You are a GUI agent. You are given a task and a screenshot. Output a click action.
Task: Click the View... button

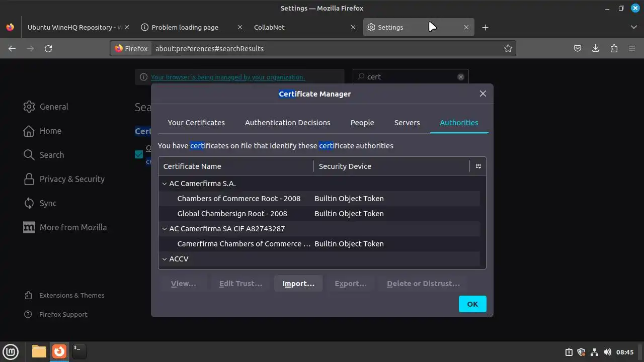pyautogui.click(x=184, y=284)
